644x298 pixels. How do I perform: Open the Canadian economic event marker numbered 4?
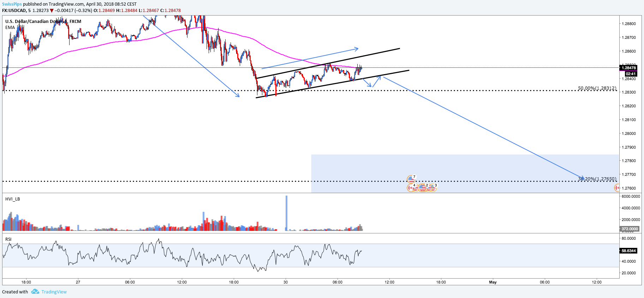click(411, 188)
